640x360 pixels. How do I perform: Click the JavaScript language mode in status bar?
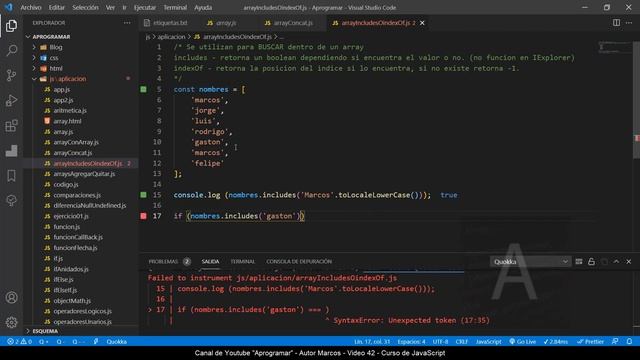tap(488, 342)
